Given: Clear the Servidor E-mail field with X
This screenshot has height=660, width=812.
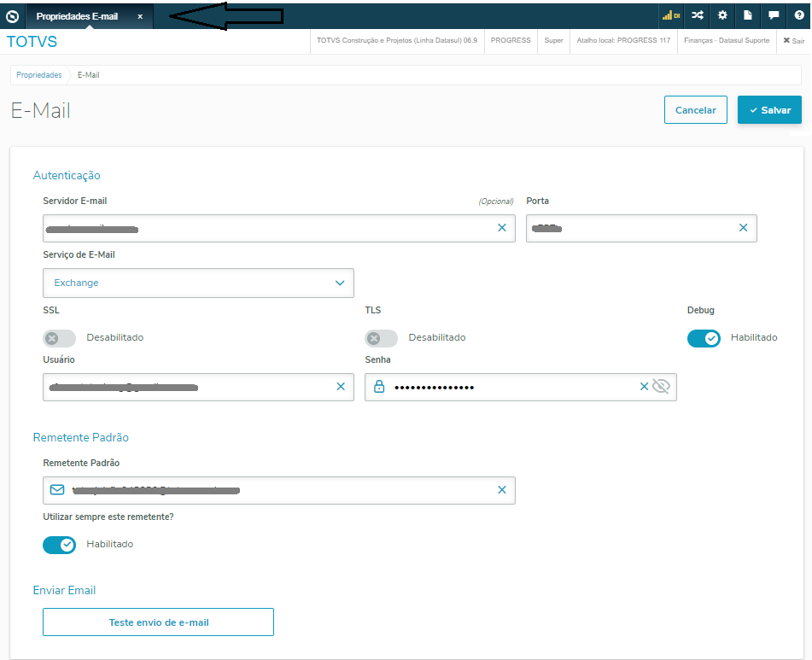Looking at the screenshot, I should [x=502, y=228].
